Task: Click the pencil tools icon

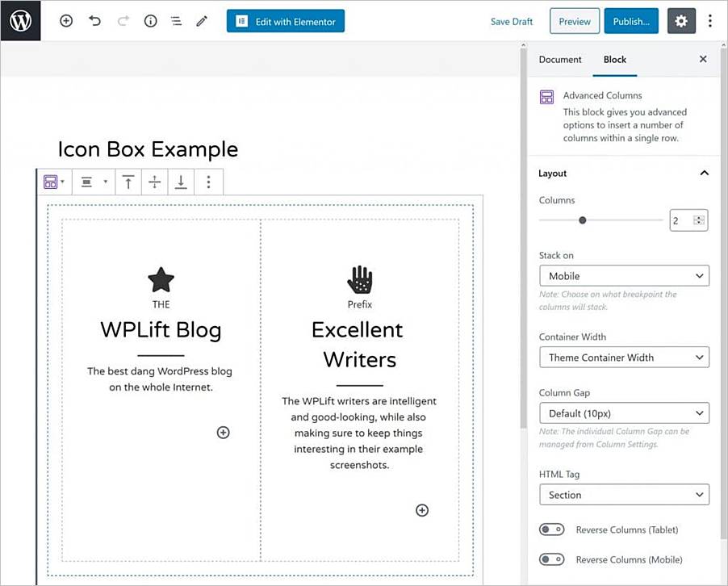Action: pos(202,21)
